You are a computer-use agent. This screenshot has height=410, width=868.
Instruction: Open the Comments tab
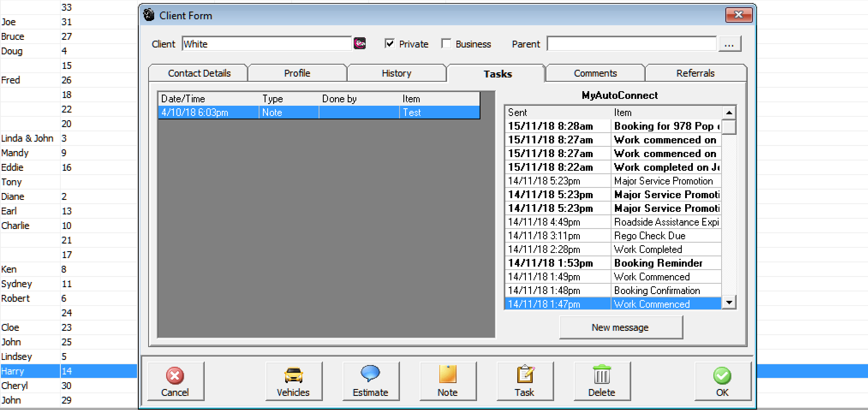pyautogui.click(x=595, y=73)
